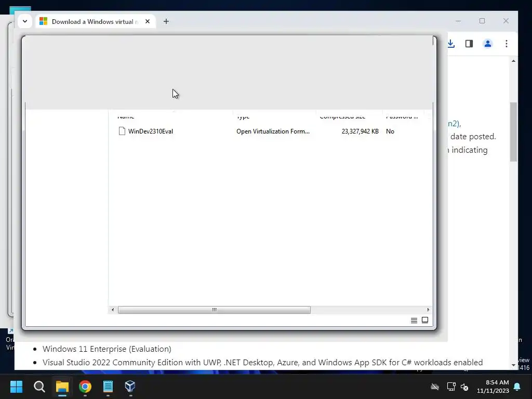Click the WinDev2310Eval file icon
Viewport: 532px width, 399px height.
pos(122,131)
